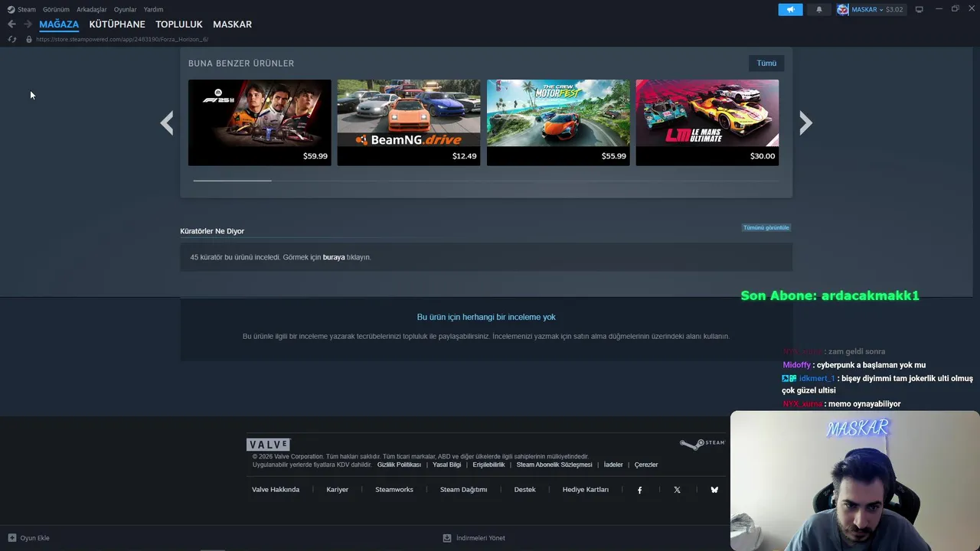Viewport: 980px width, 551px height.
Task: Open Hediye Kartları footer link
Action: [586, 490]
